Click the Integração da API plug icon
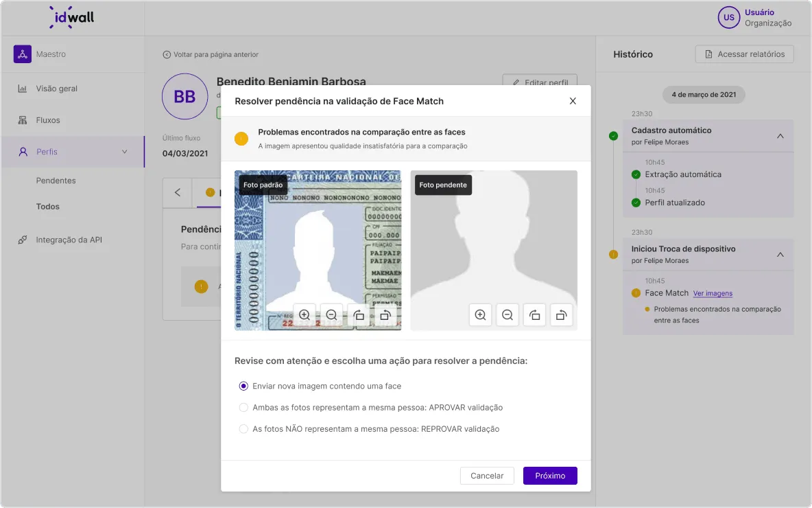 click(22, 240)
